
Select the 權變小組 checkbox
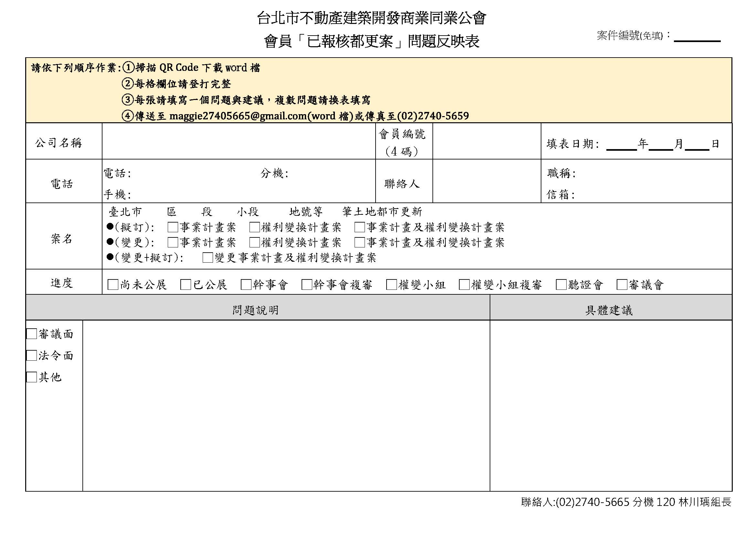coord(391,285)
